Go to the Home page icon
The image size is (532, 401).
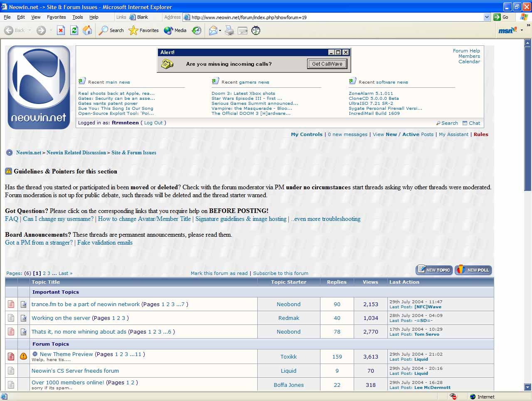coord(87,30)
